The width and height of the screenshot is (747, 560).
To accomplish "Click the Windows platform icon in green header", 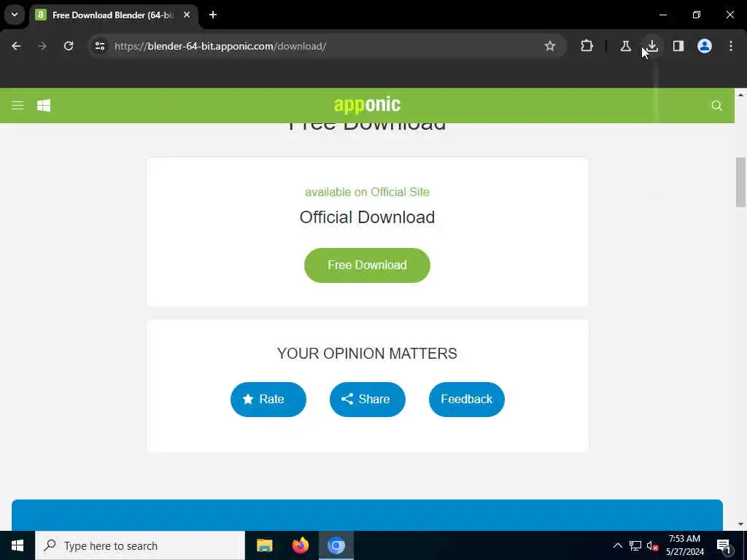I will pyautogui.click(x=44, y=105).
